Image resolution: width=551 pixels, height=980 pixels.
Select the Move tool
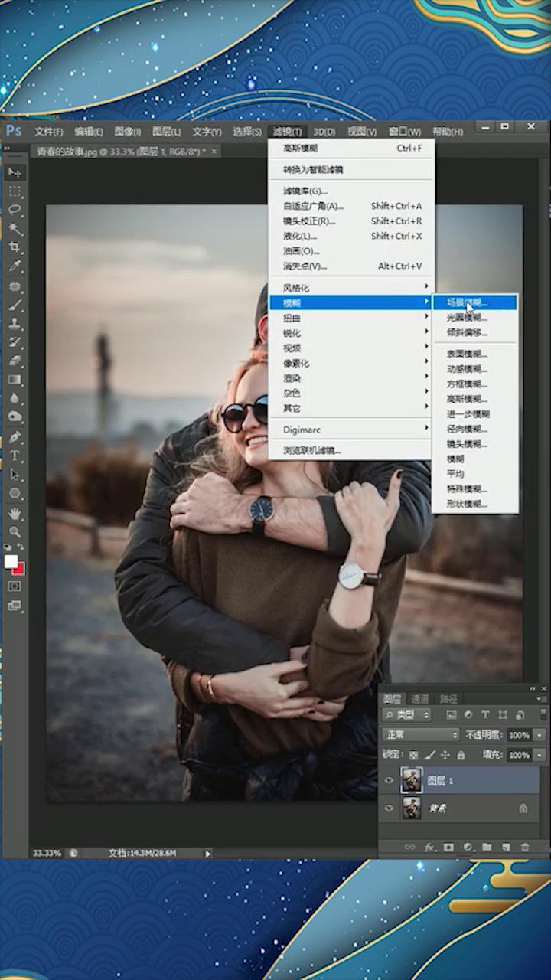click(15, 172)
